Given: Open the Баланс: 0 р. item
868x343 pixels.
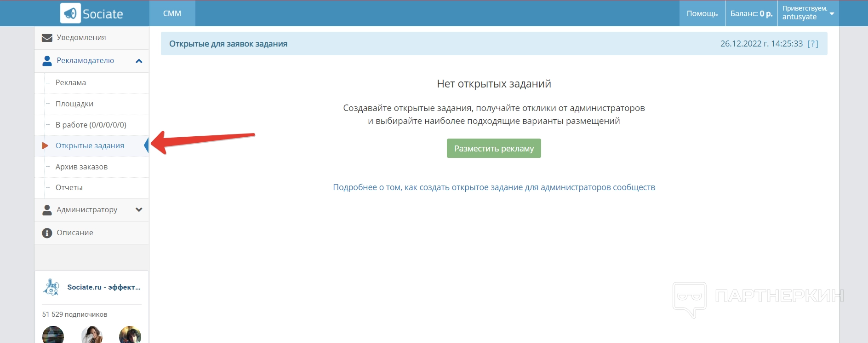Looking at the screenshot, I should tap(751, 13).
